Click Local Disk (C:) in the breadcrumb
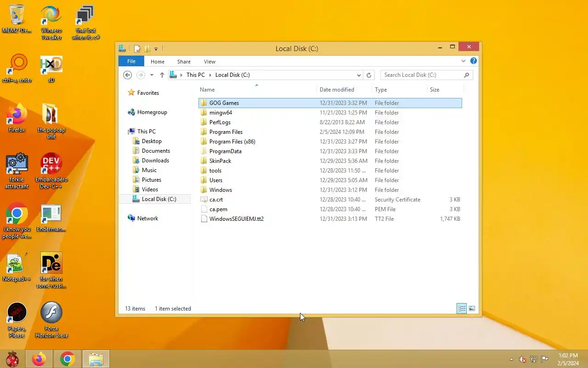The height and width of the screenshot is (368, 588). coord(232,75)
